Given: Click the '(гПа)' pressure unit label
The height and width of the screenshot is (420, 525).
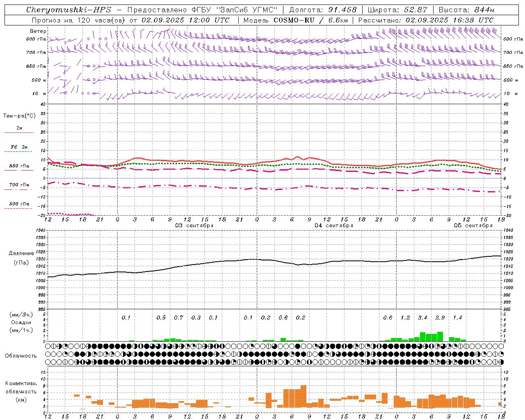Looking at the screenshot, I should click(x=21, y=262).
